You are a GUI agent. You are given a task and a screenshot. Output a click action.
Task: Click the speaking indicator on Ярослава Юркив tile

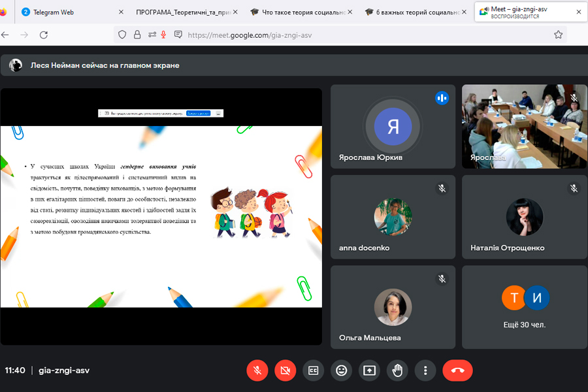click(x=442, y=98)
